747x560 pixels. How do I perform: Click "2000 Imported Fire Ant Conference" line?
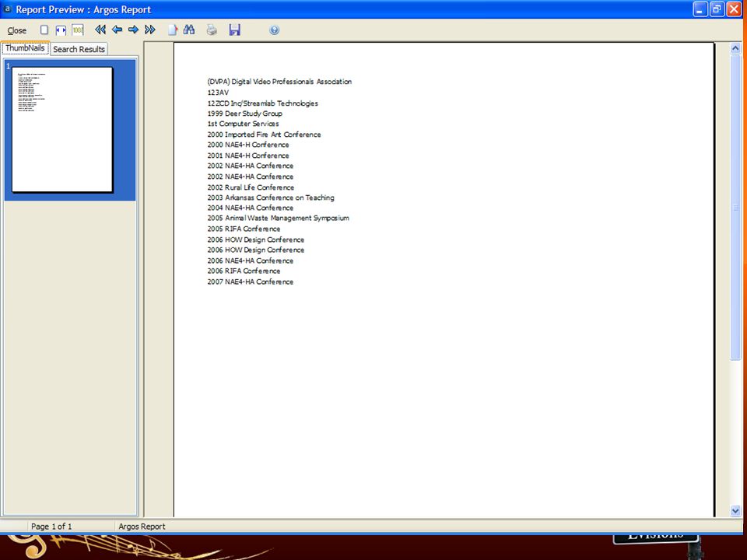tap(264, 135)
